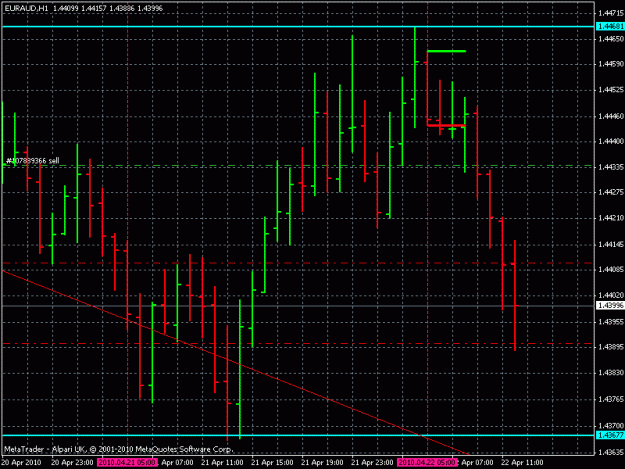This screenshot has height=469, width=625.
Task: Click the 1.43955 price scale value
Action: tap(611, 321)
